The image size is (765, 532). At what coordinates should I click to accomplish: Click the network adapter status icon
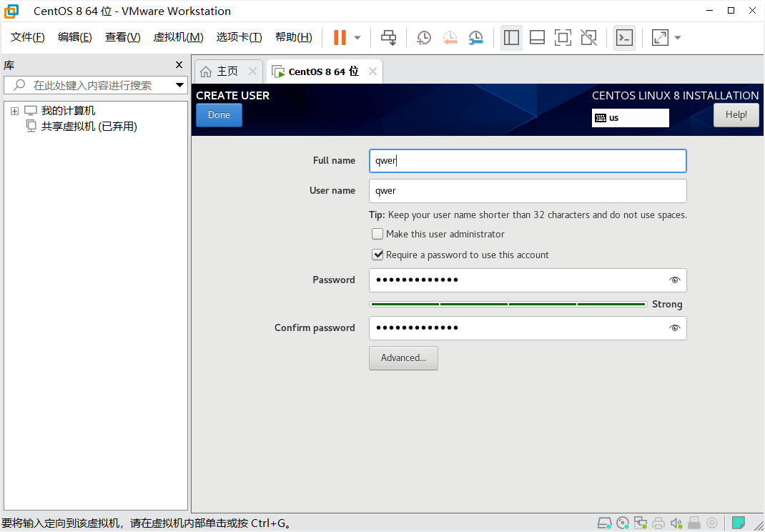(x=640, y=523)
